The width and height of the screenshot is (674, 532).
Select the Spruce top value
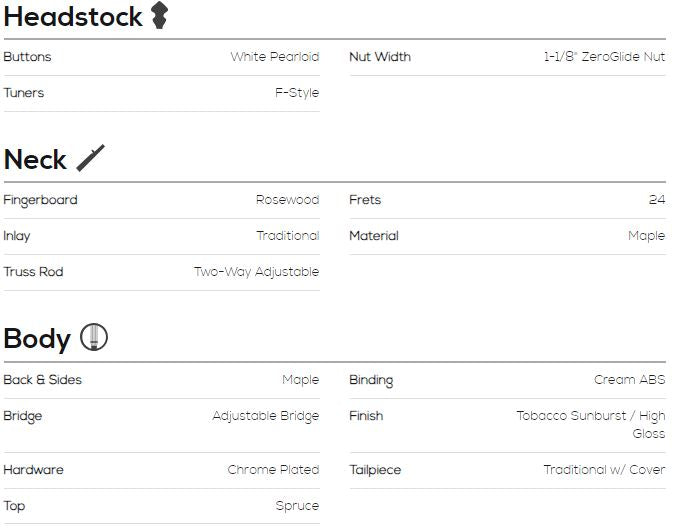tap(297, 506)
